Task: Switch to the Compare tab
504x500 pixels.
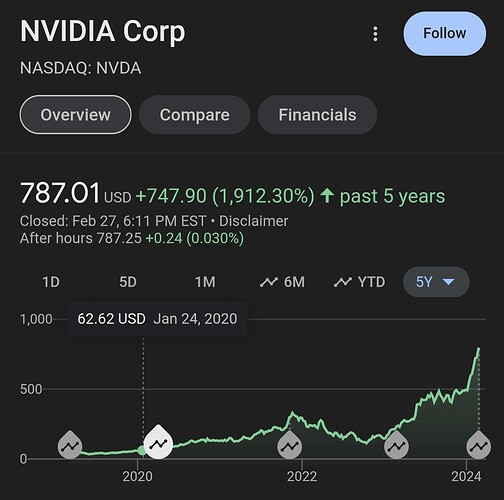Action: pos(194,115)
